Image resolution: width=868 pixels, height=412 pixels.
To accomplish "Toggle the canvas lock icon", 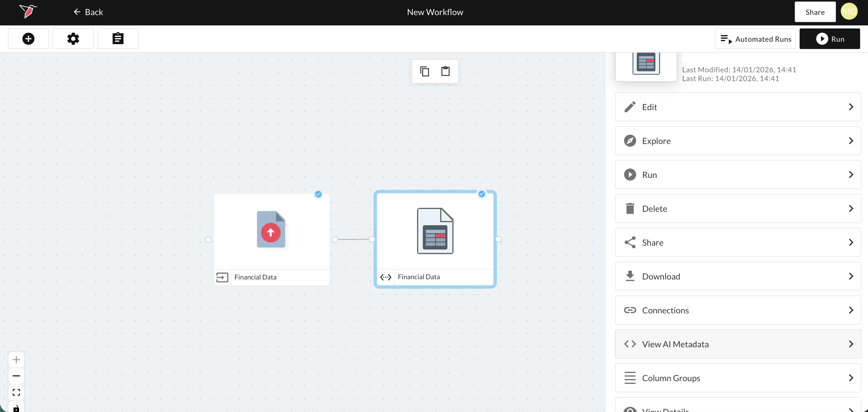I will point(16,408).
